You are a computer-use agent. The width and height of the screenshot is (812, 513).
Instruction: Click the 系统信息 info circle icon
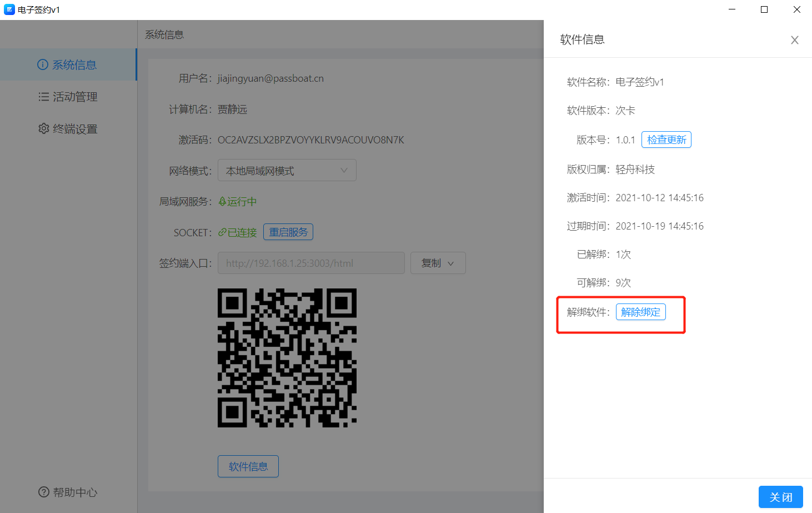click(x=43, y=64)
